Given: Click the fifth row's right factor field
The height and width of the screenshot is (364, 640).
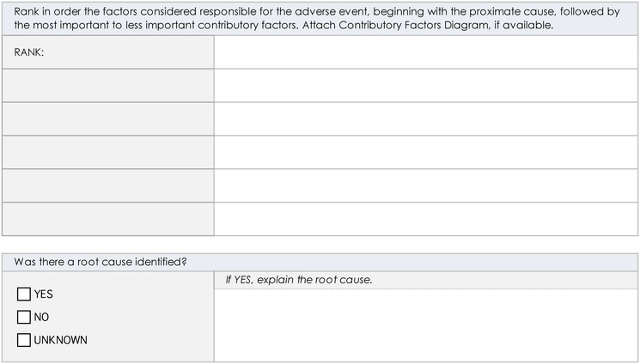Looking at the screenshot, I should [426, 185].
